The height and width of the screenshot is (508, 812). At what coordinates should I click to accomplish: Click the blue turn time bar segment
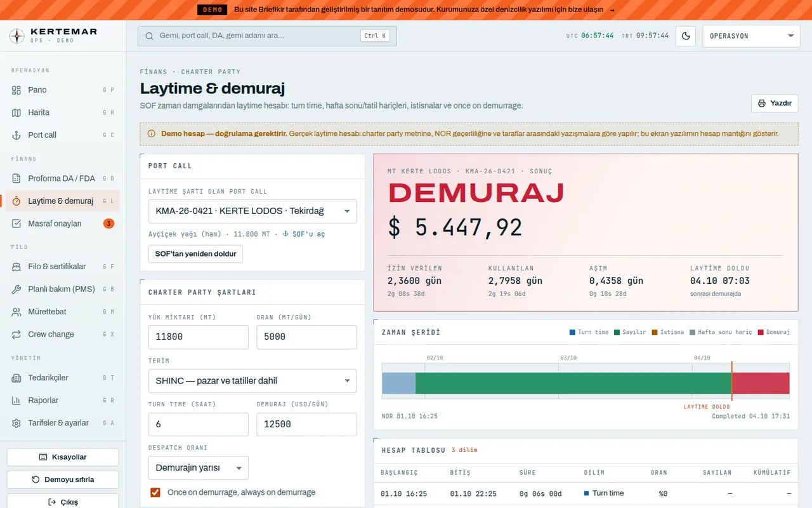coord(398,384)
